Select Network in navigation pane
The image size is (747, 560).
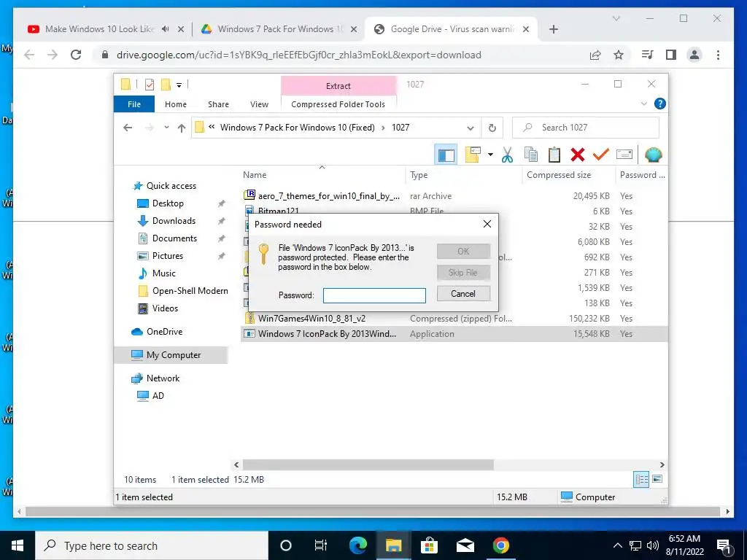(163, 378)
